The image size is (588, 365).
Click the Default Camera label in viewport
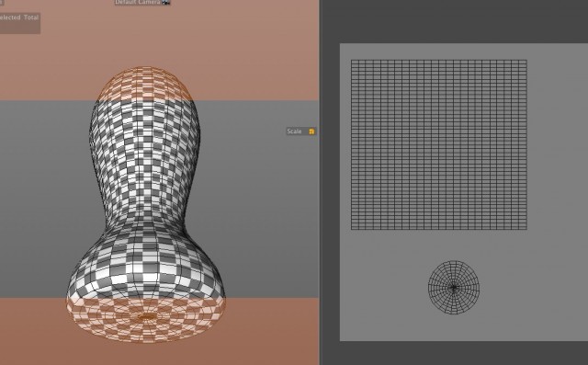(138, 2)
